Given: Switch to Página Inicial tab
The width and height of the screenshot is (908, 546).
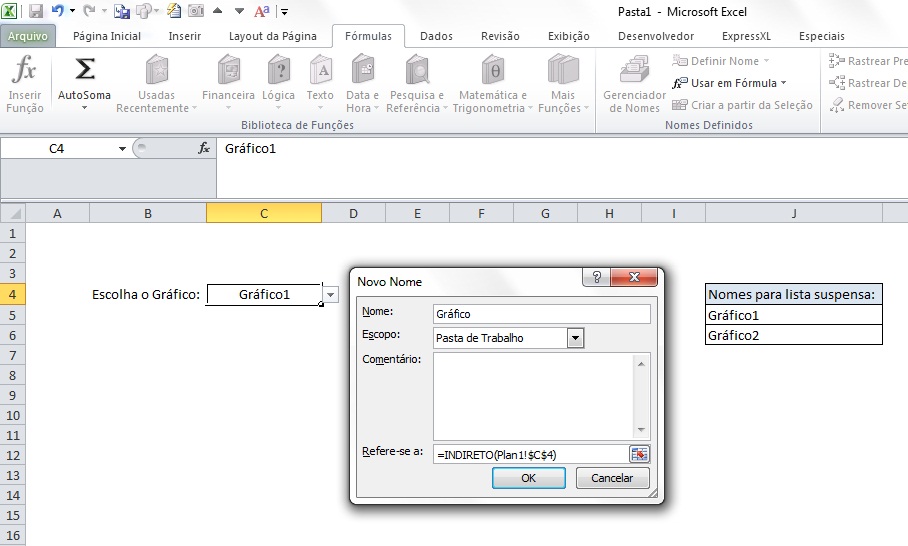Looking at the screenshot, I should (107, 36).
